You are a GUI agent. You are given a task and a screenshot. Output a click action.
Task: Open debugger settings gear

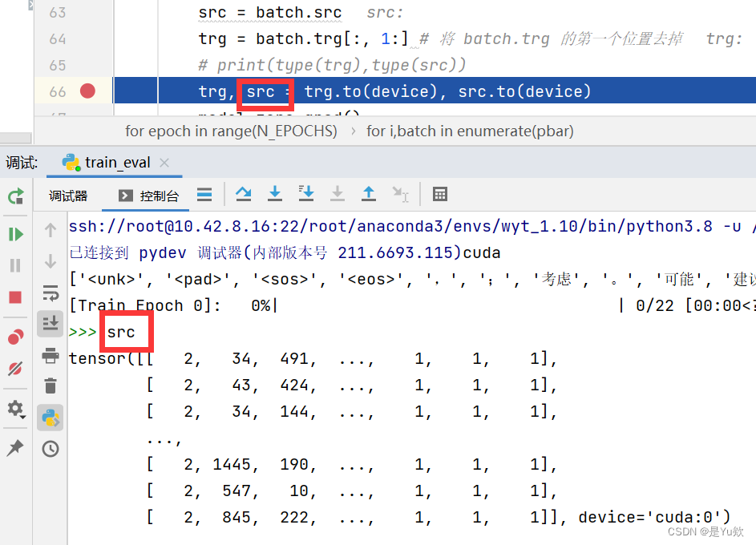tap(16, 409)
